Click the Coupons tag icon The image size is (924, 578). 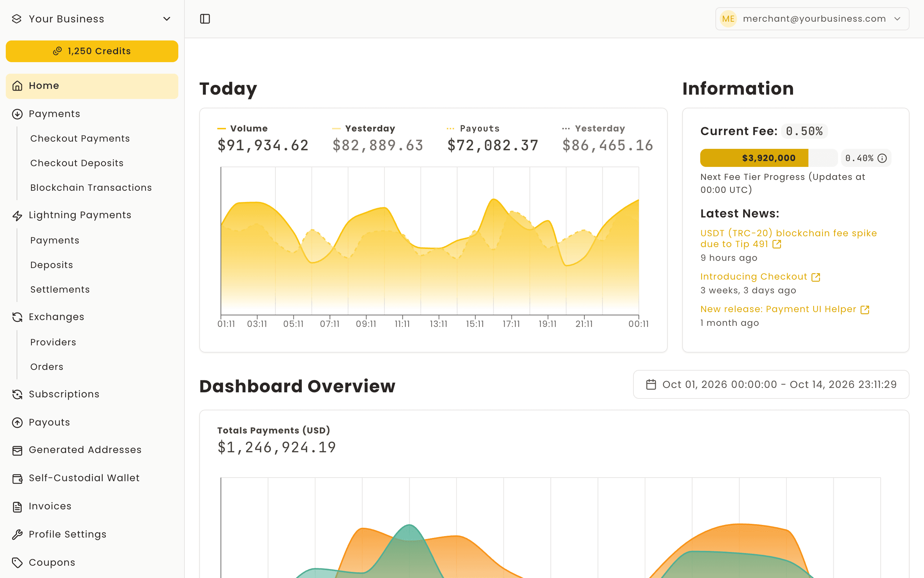[17, 563]
